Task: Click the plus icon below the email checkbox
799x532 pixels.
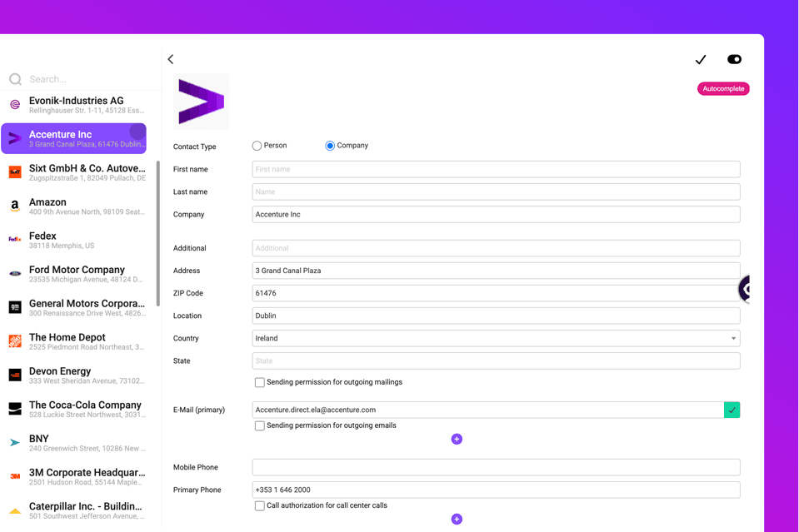Action: pyautogui.click(x=457, y=439)
